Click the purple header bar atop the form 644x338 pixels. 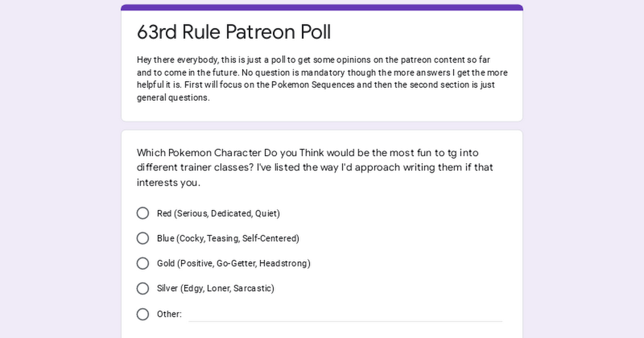coord(322,7)
